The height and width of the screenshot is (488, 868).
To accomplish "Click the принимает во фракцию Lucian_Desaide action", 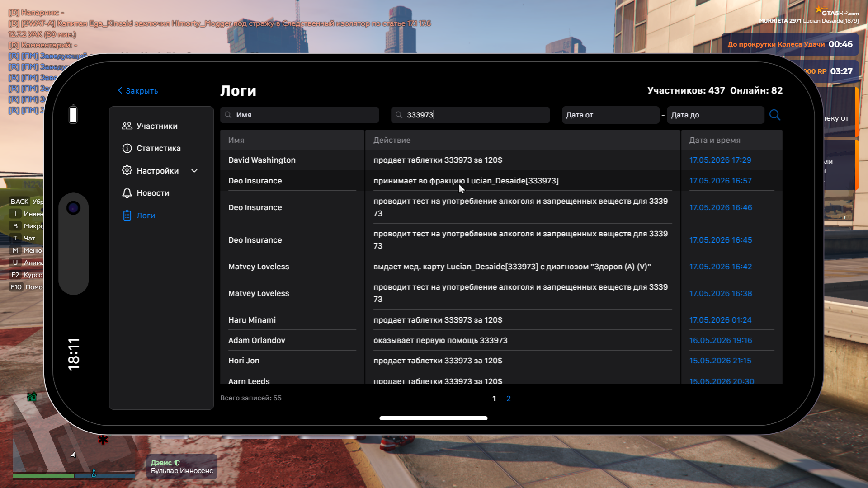I will tap(466, 181).
